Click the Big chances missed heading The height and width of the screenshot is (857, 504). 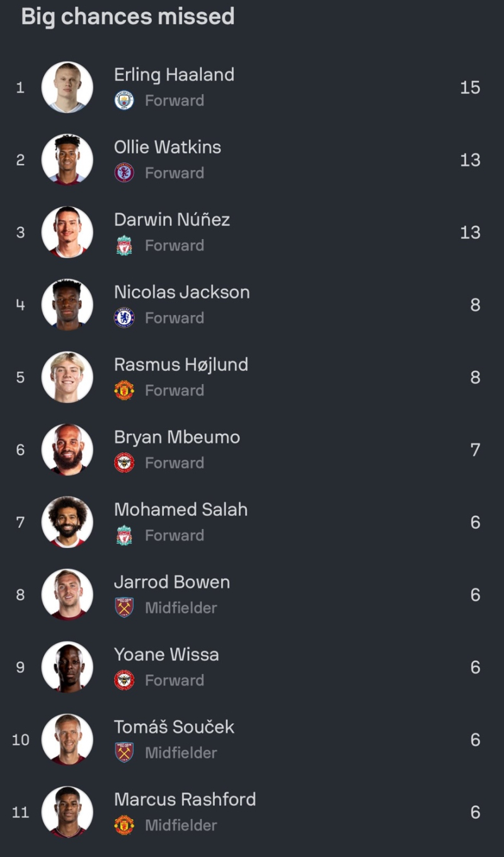coord(128,16)
